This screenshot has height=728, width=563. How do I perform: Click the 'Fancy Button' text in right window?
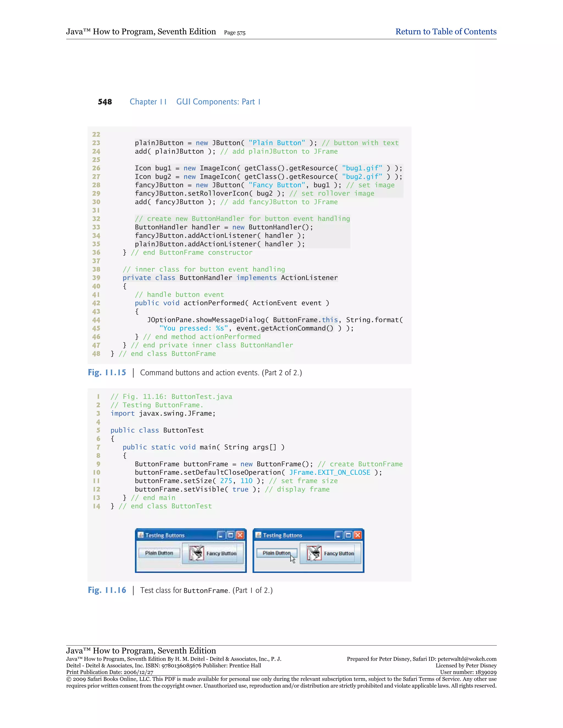click(x=339, y=553)
